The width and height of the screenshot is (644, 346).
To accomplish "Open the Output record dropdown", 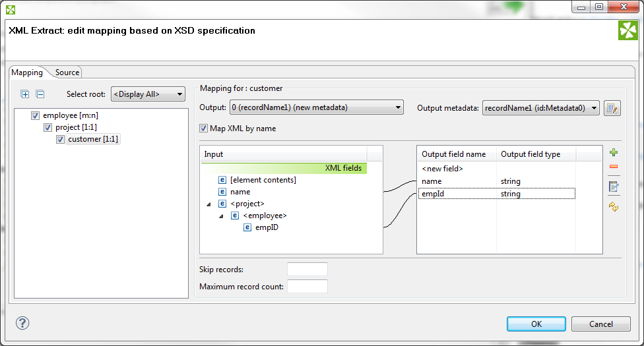I will (316, 107).
